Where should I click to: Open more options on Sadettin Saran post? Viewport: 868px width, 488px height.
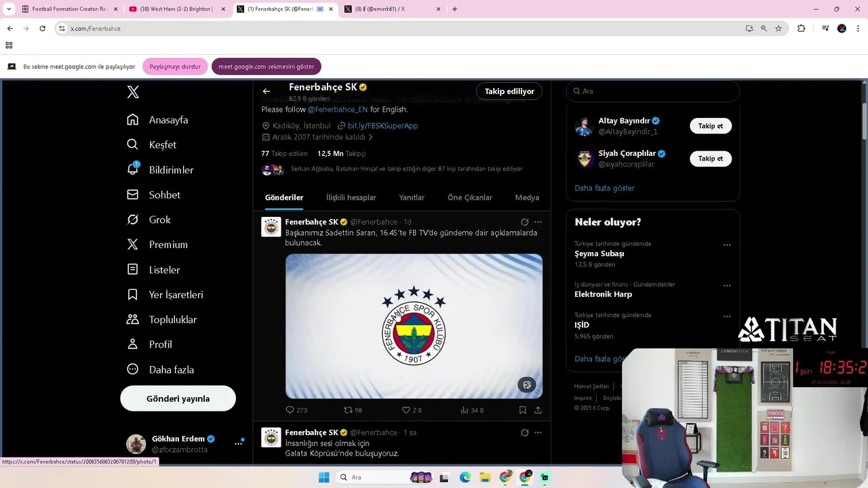[538, 222]
